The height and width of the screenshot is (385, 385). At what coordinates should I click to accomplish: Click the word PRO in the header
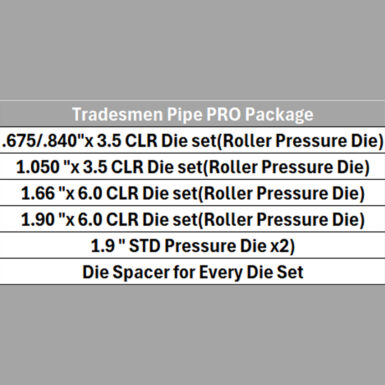(223, 114)
